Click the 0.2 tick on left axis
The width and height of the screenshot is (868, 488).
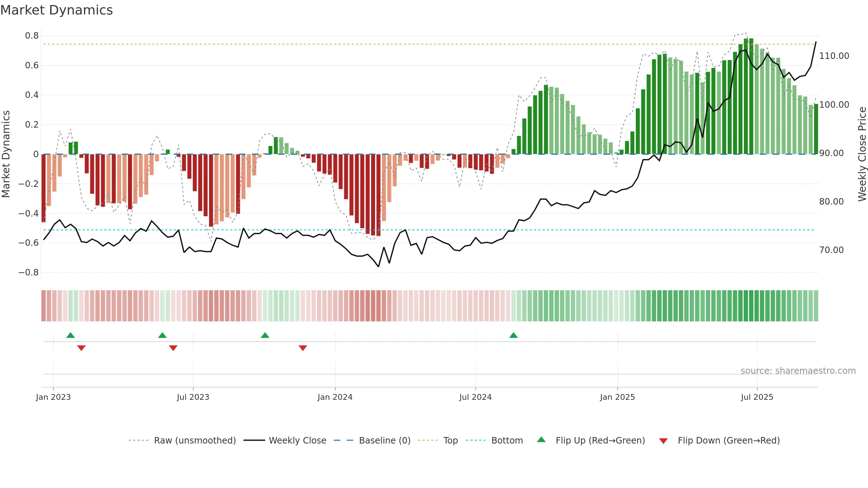32,125
